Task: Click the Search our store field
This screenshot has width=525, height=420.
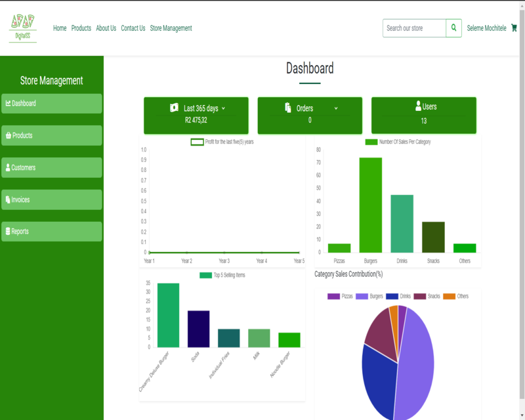Action: (414, 28)
